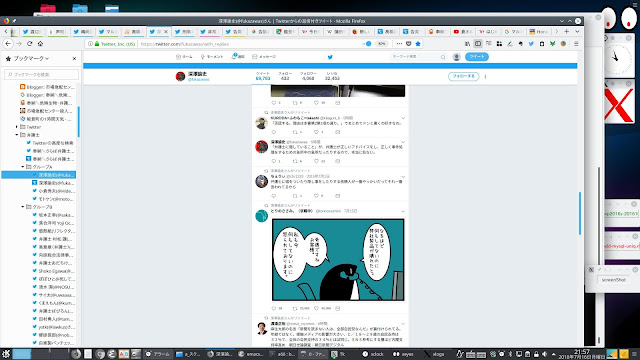Switch to the first Twitter tab

click(32, 31)
